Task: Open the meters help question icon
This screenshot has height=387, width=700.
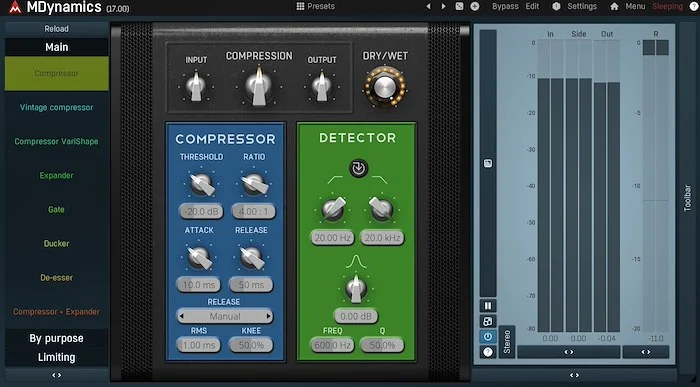Action: pos(488,352)
